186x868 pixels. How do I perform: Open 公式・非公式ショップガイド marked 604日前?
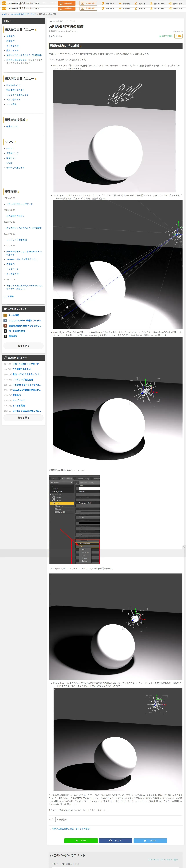[26, 364]
